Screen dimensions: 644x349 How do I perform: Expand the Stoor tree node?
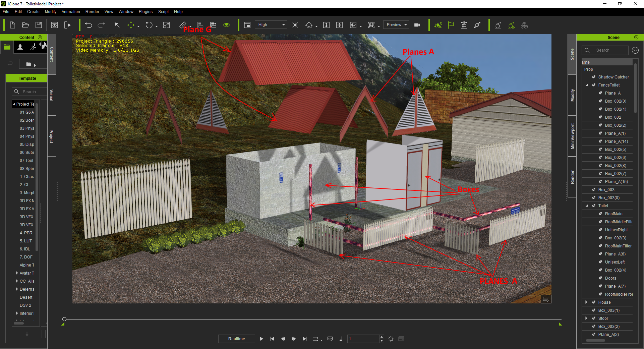tap(586, 318)
